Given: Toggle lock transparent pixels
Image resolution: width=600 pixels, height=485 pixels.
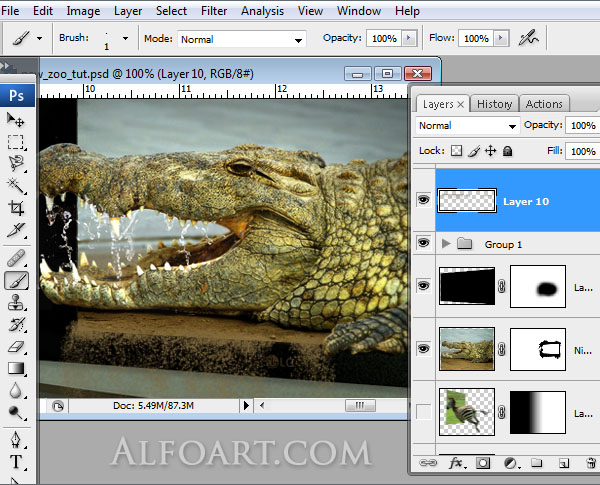Looking at the screenshot, I should tap(456, 151).
